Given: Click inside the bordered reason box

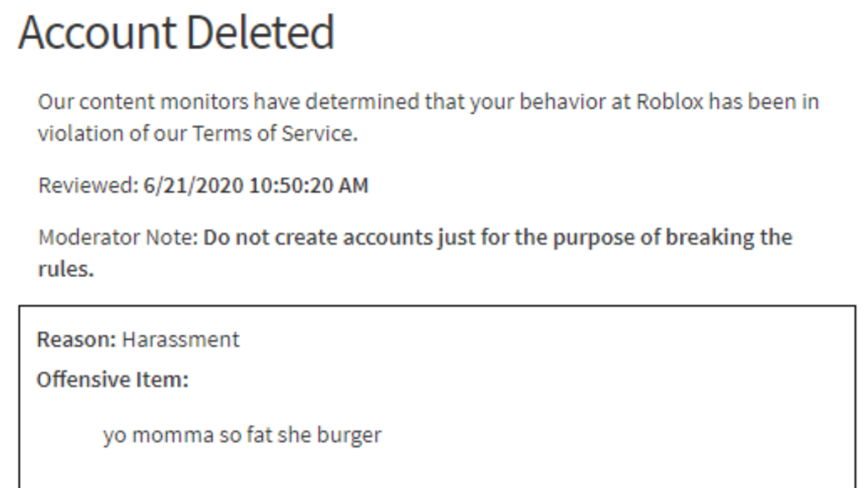Looking at the screenshot, I should 437,396.
